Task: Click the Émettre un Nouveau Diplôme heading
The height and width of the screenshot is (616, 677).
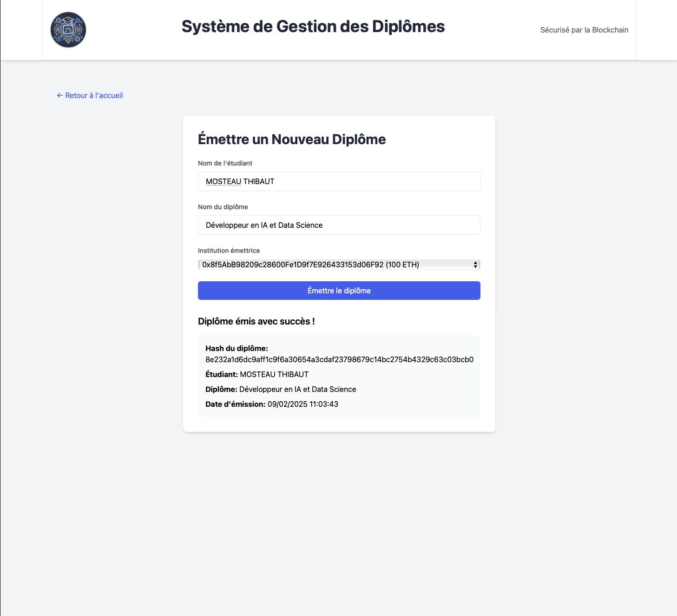Action: tap(292, 138)
